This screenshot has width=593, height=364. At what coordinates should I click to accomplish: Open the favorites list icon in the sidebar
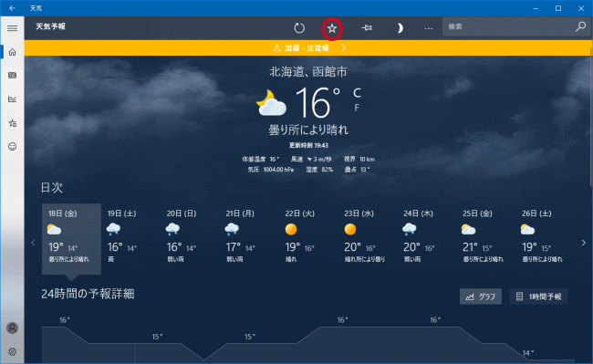click(x=12, y=123)
